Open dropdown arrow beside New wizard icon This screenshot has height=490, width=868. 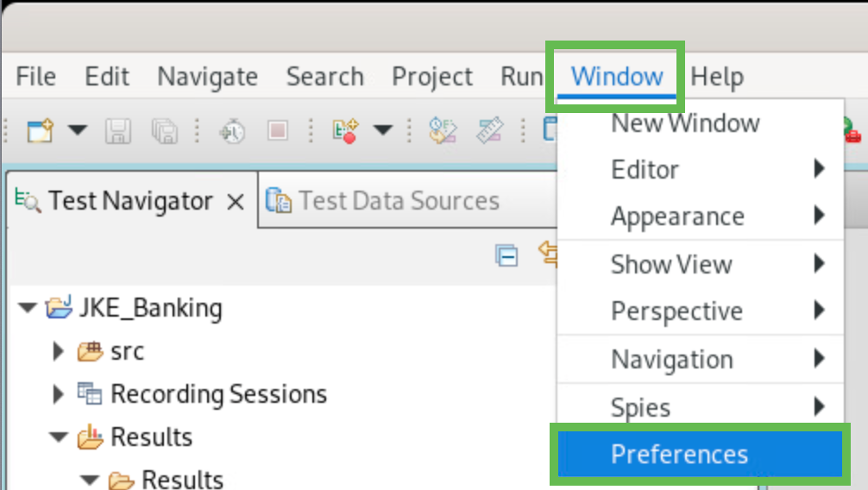coord(78,131)
